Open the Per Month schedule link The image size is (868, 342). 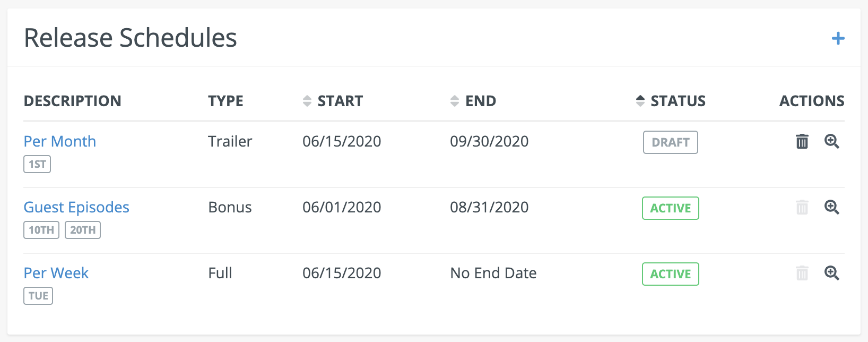pyautogui.click(x=60, y=141)
